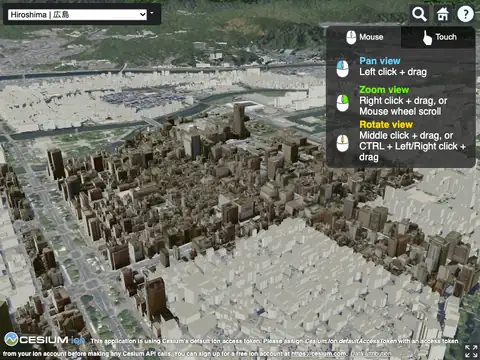The height and width of the screenshot is (360, 480).
Task: Click the "Pan view" heading text
Action: tap(380, 61)
